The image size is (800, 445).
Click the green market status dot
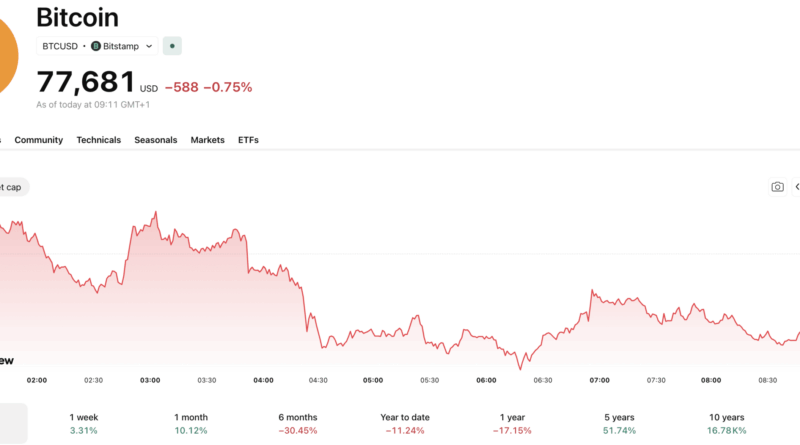(173, 46)
